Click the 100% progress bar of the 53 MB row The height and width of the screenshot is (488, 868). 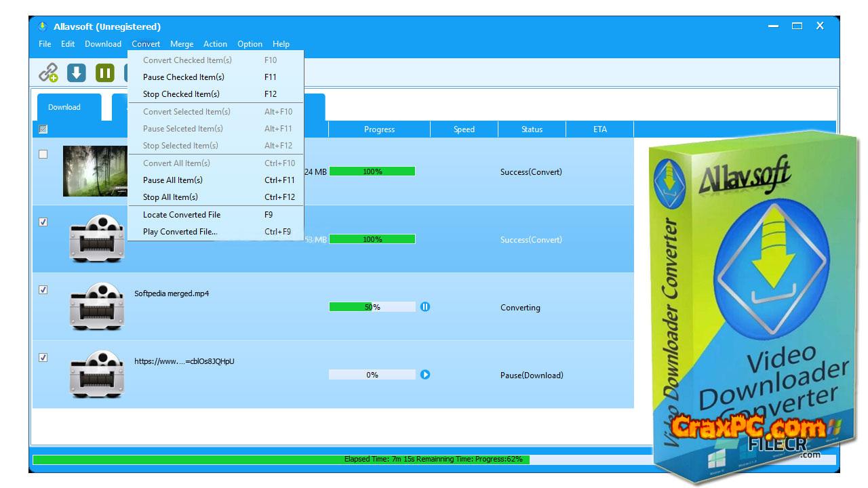pos(372,239)
